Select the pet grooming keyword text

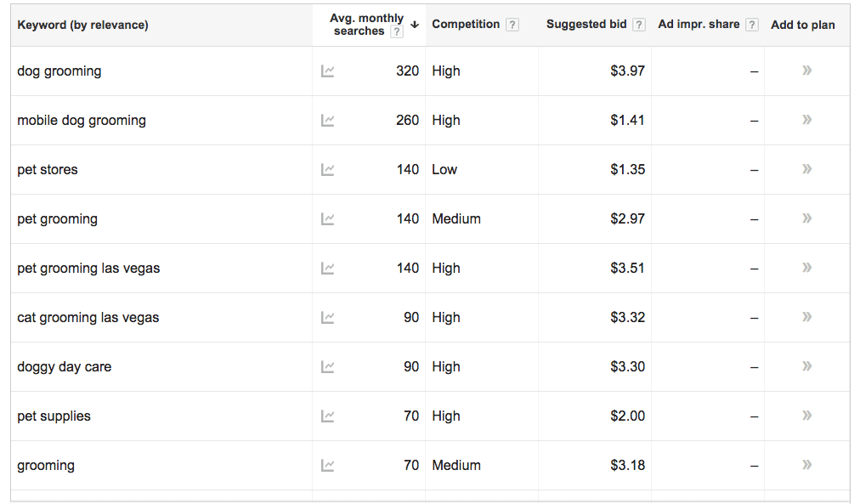click(x=58, y=218)
